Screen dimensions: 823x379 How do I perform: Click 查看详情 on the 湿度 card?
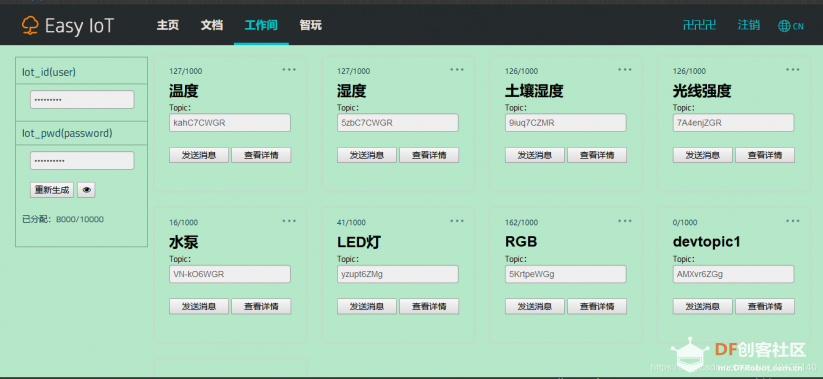coord(429,155)
